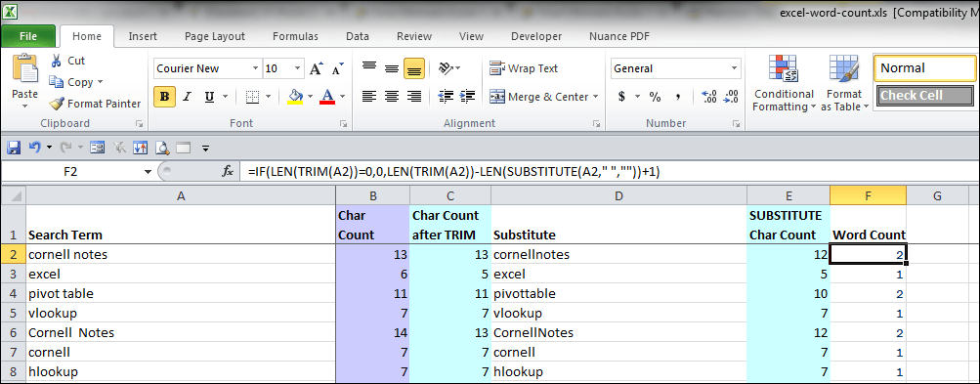Increase font size with the grow font icon
The height and width of the screenshot is (384, 980).
(317, 68)
